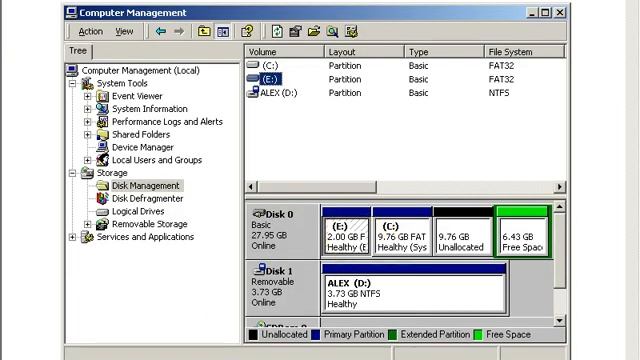Select the 9.76 GB Unallocated block
The height and width of the screenshot is (360, 640).
pos(463,232)
